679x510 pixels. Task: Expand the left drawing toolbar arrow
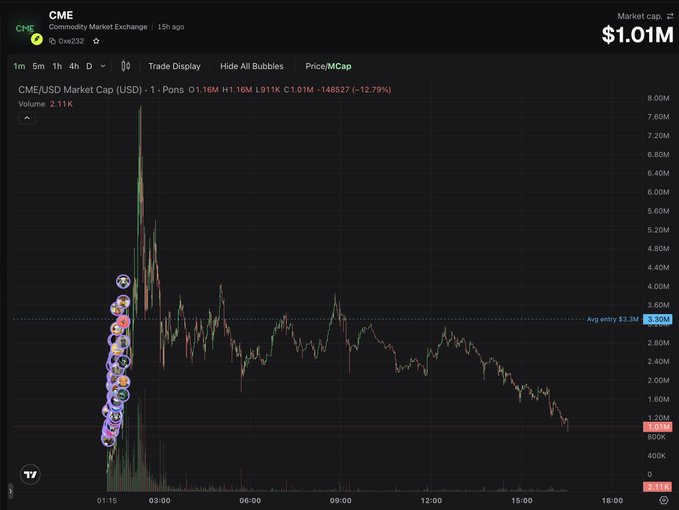point(10,491)
